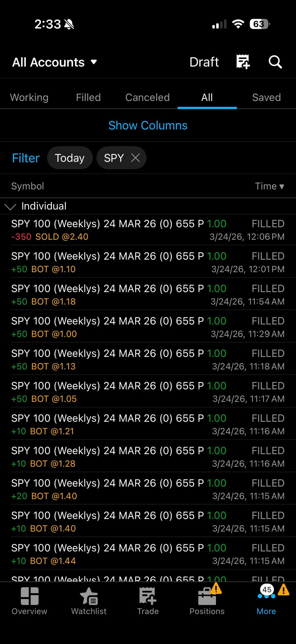Open the Filter options
Viewport: 296px width, 644px height.
[x=26, y=158]
